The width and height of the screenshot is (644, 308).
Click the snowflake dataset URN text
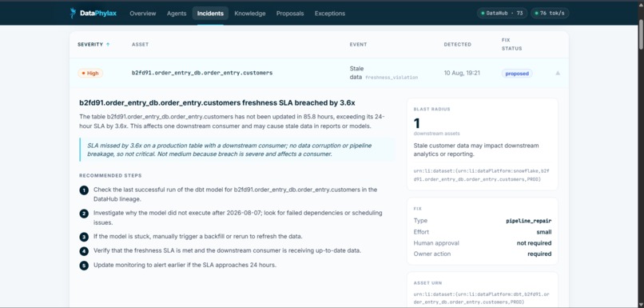pyautogui.click(x=482, y=174)
